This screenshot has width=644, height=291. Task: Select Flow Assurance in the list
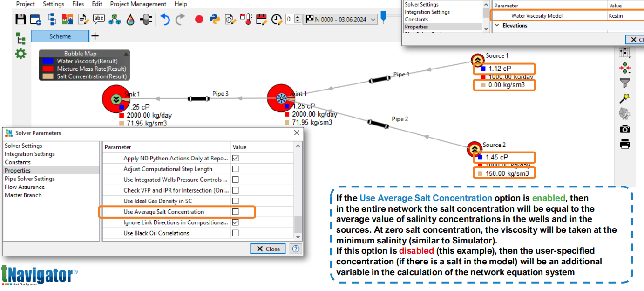(x=25, y=187)
